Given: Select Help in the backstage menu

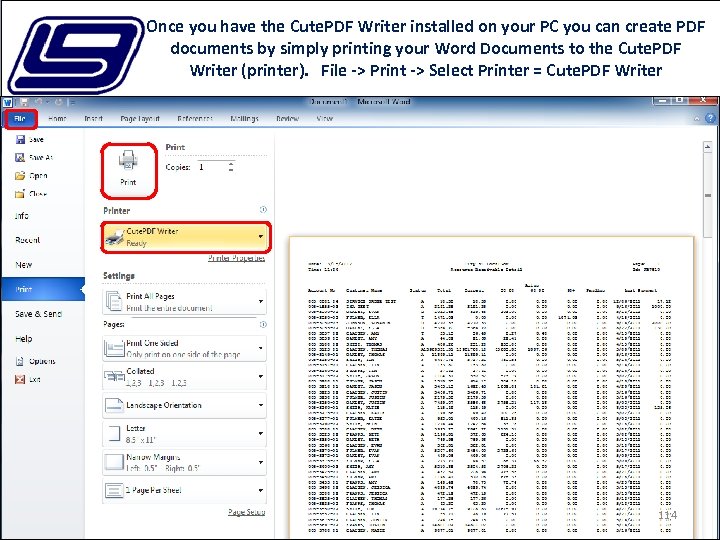Looking at the screenshot, I should pos(24,339).
